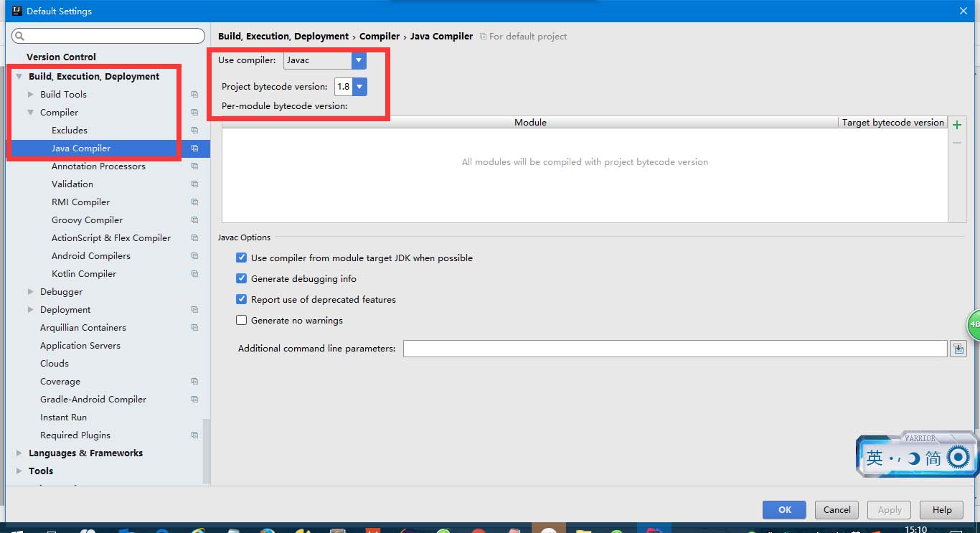Click the project-level icon next to RMI Compiler
This screenshot has width=980, height=533.
coord(194,202)
